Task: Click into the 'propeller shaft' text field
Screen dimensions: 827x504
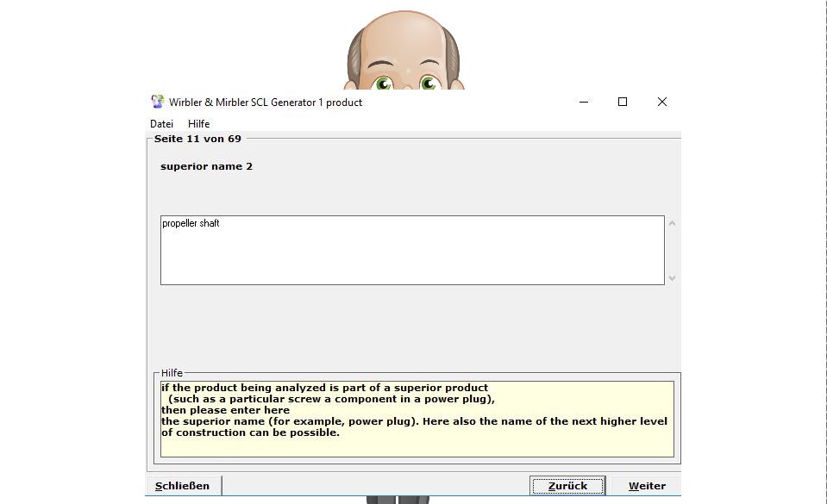Action: point(411,250)
